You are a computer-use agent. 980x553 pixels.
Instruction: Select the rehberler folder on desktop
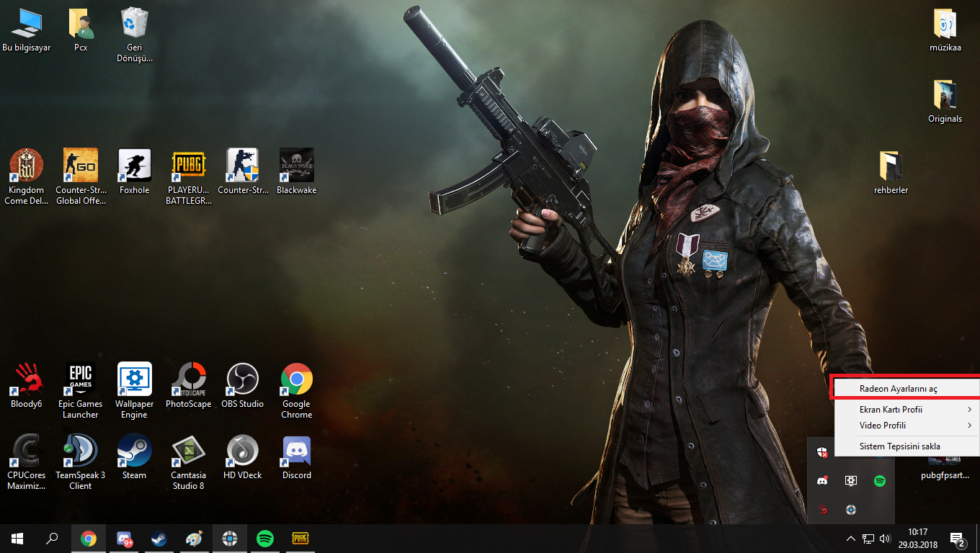pos(891,172)
